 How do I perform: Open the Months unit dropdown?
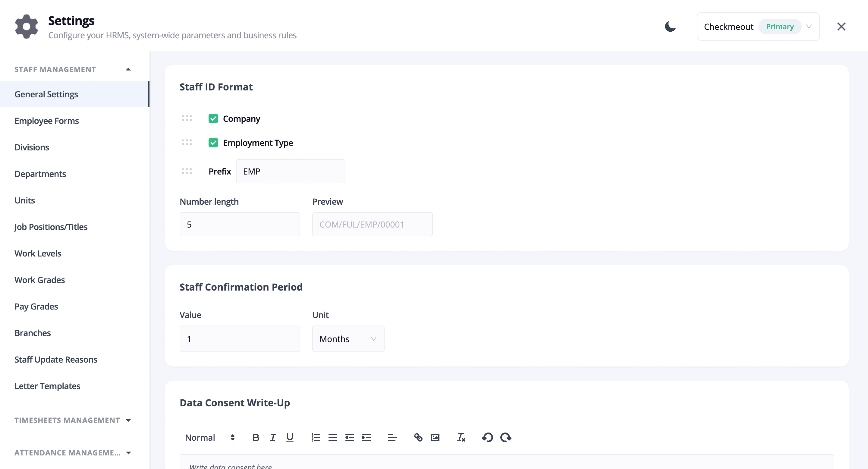point(348,338)
